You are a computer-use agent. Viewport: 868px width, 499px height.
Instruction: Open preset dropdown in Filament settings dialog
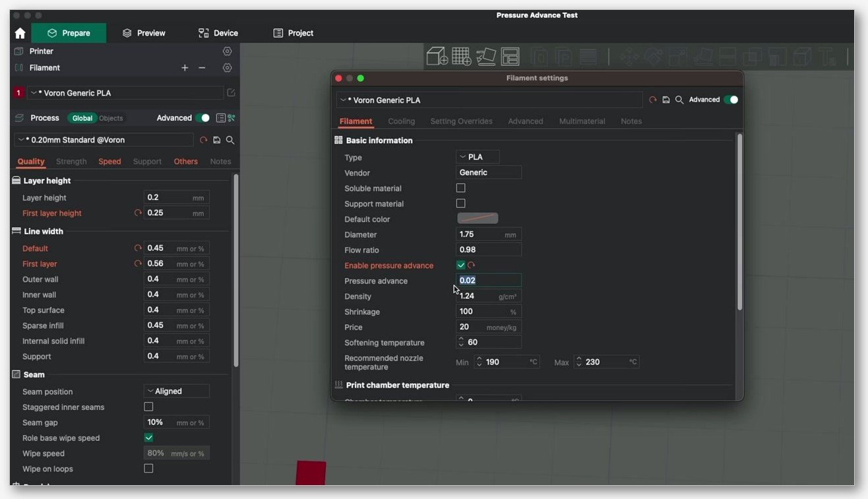[x=489, y=100]
